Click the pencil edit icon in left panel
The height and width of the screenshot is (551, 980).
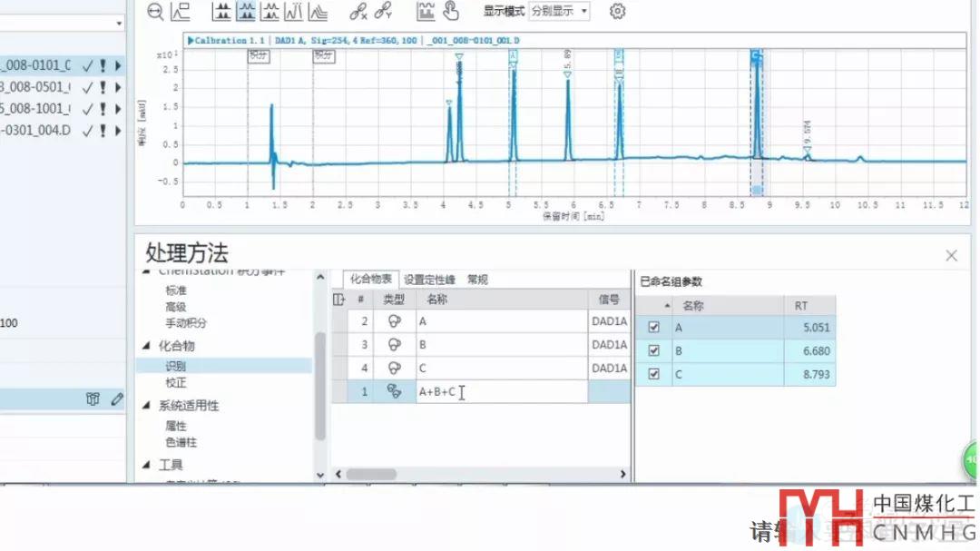point(117,398)
